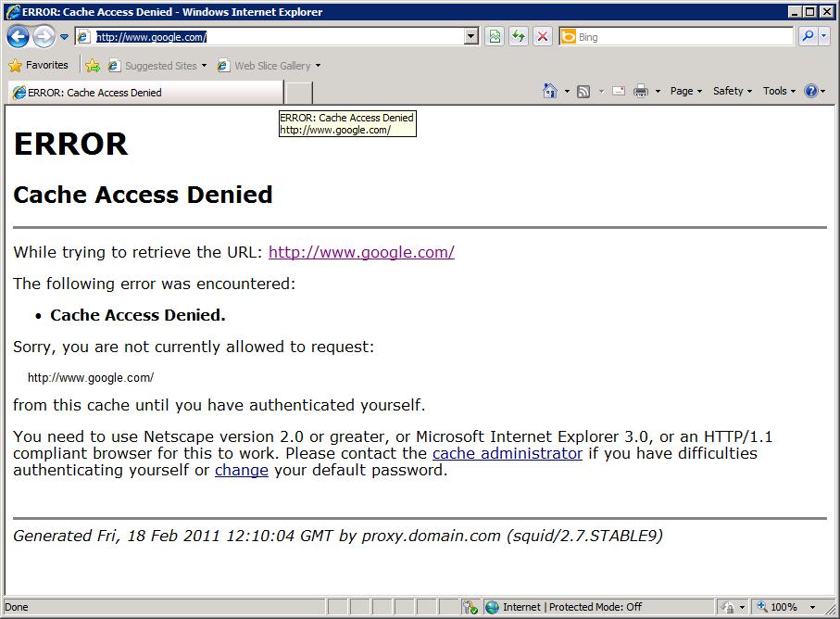Open the Recent Pages dropdown arrow

click(64, 37)
